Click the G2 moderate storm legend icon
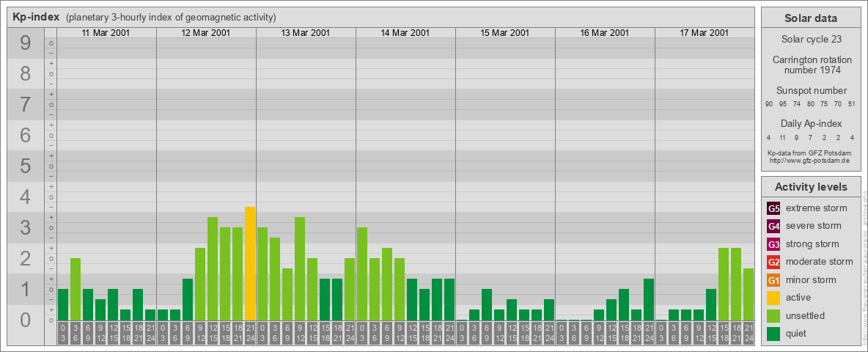Viewport: 868px width, 352px height. coord(773,263)
